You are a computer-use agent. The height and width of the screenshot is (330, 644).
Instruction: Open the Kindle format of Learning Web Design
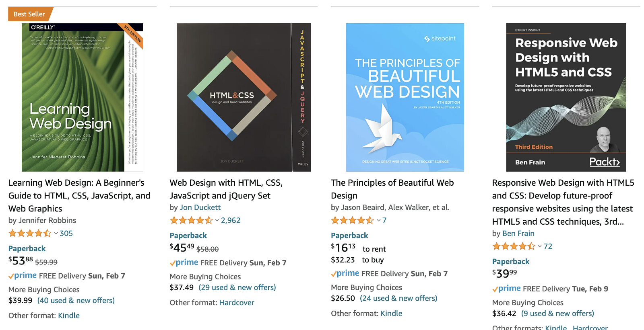click(69, 316)
